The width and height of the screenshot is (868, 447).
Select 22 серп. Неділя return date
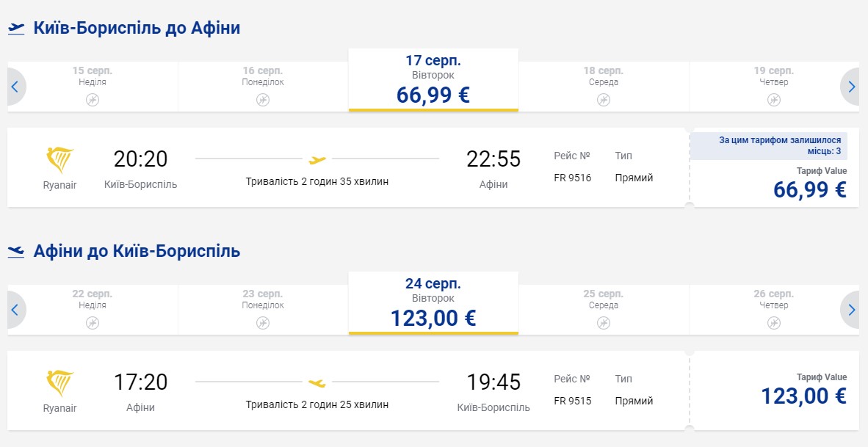[x=93, y=300]
